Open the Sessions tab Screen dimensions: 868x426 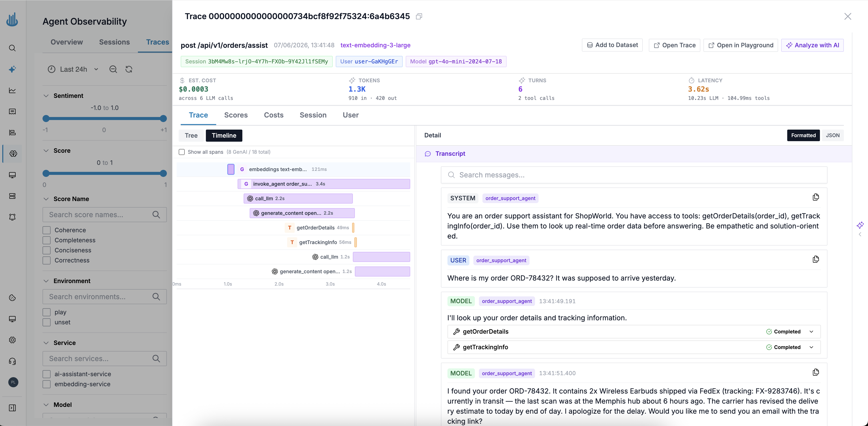click(x=114, y=42)
